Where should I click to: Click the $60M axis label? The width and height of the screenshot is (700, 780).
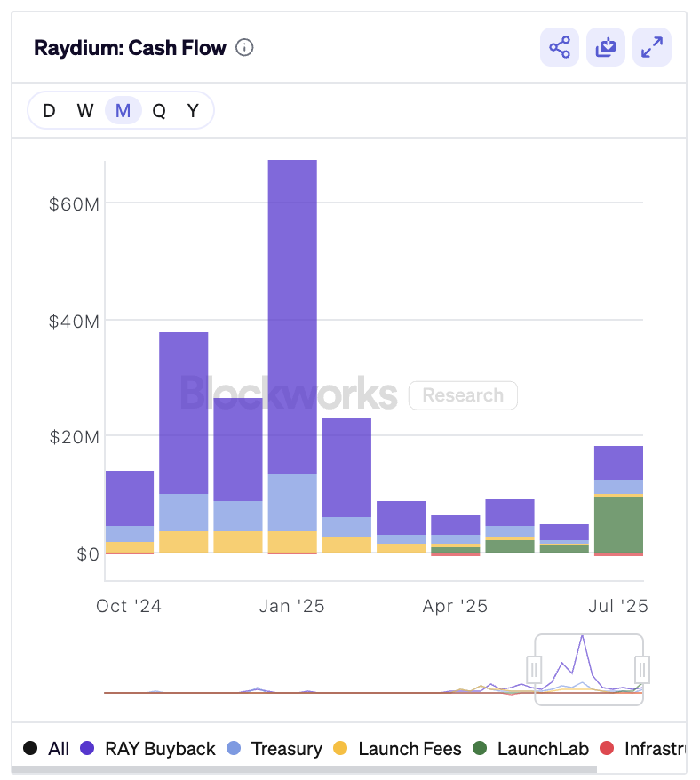click(x=74, y=204)
